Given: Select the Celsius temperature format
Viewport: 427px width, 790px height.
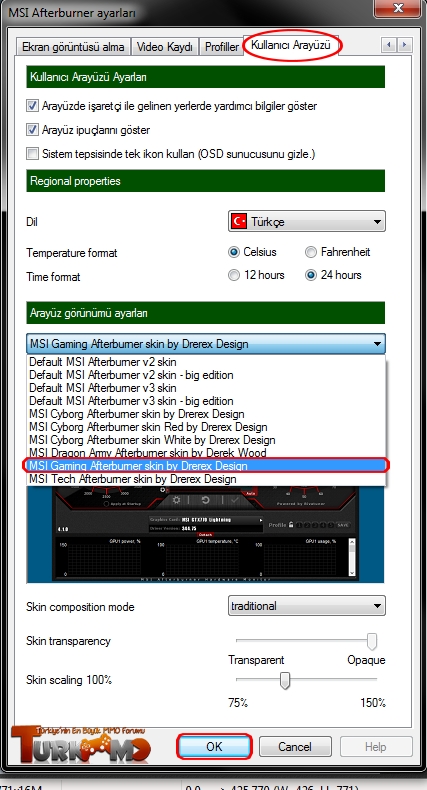Looking at the screenshot, I should [233, 252].
